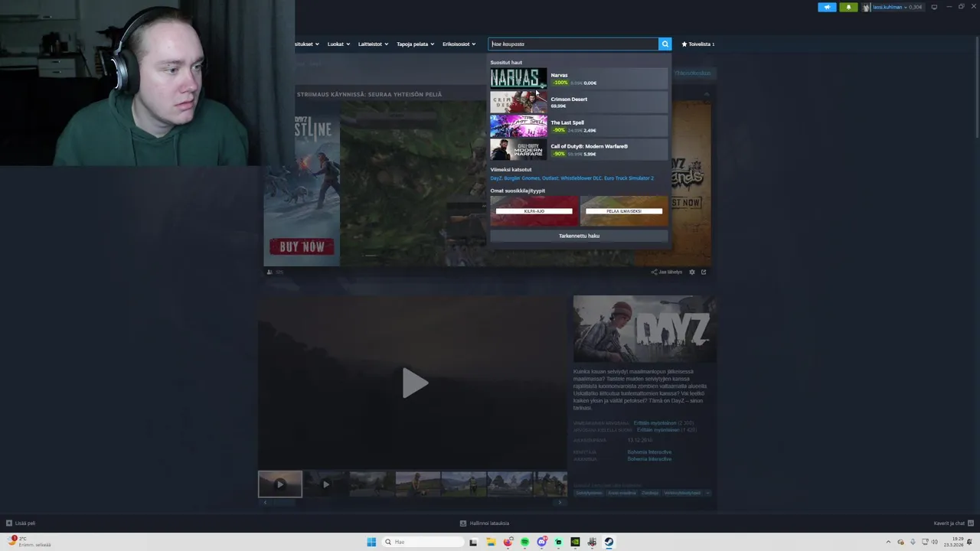Viewport: 980px width, 551px height.
Task: Select The Last Spell search suggestion
Action: (x=579, y=126)
